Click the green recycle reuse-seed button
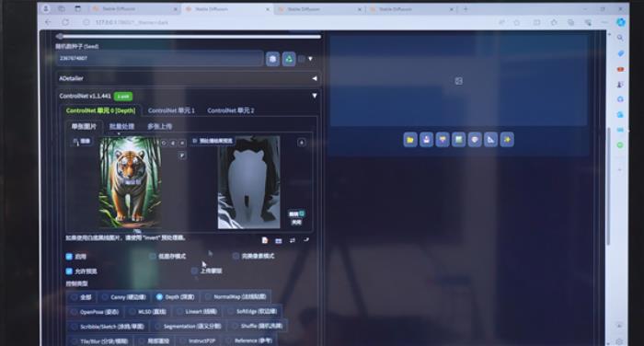 point(289,59)
